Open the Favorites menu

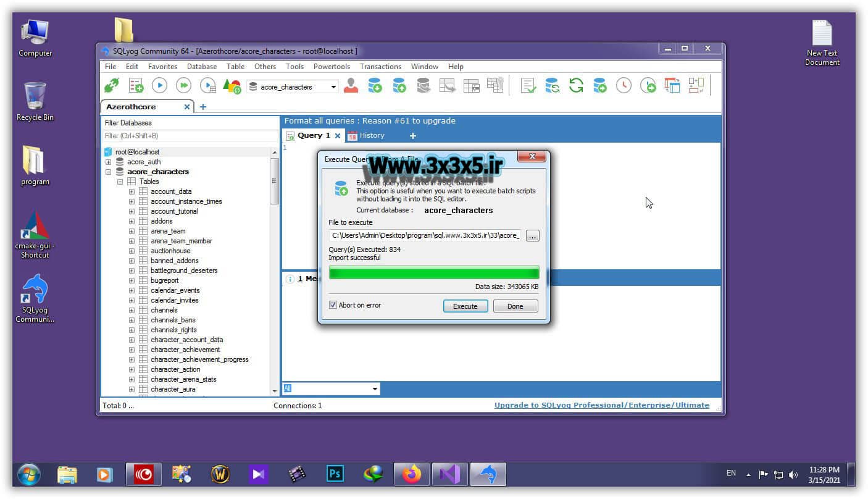[x=162, y=67]
